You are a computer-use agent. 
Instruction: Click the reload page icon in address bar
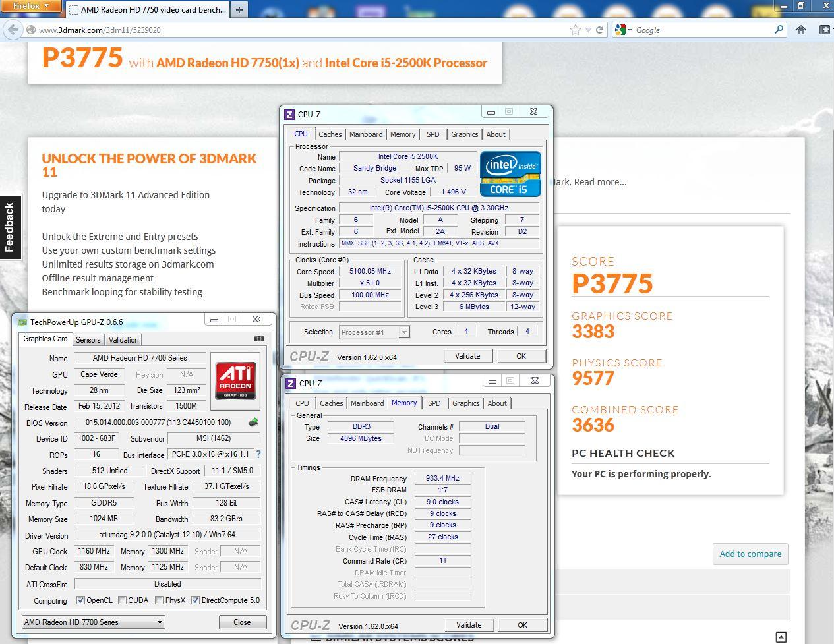(x=600, y=30)
